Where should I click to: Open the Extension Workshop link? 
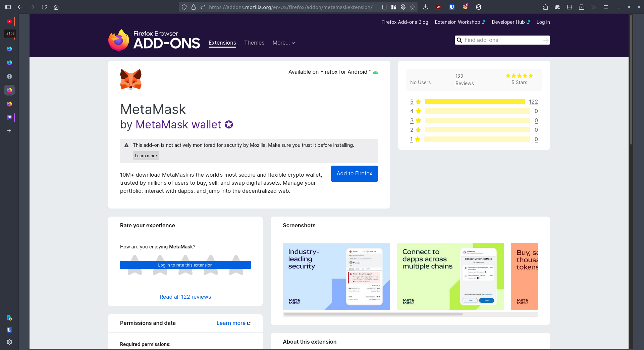(460, 22)
